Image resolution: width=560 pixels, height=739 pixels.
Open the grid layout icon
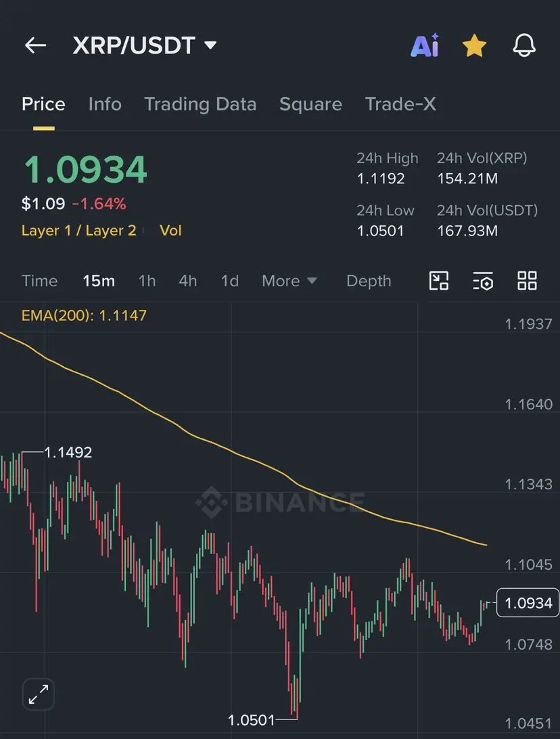click(527, 281)
